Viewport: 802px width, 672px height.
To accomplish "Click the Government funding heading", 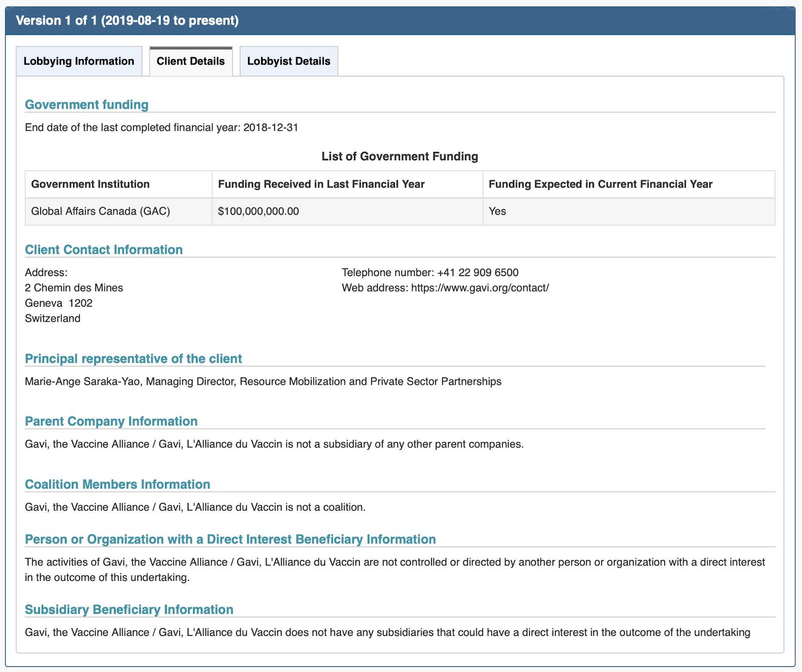I will click(x=87, y=105).
